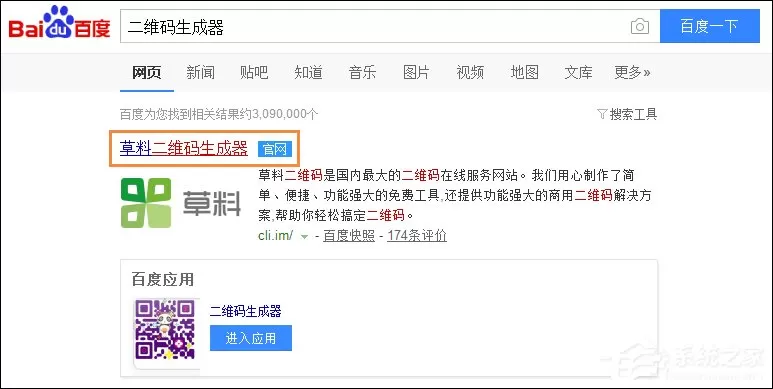The image size is (773, 389).
Task: Go to the 视频 tab
Action: 470,72
